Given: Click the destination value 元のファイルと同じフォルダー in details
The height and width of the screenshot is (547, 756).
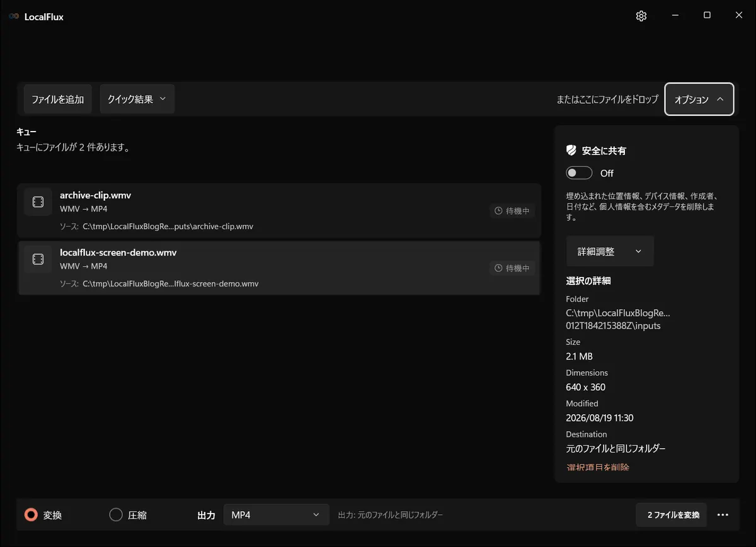Looking at the screenshot, I should 616,449.
